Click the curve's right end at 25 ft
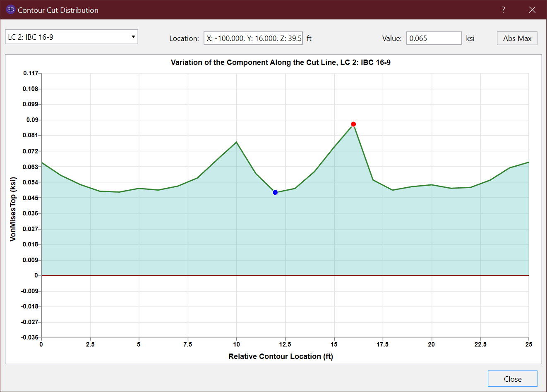 point(528,163)
